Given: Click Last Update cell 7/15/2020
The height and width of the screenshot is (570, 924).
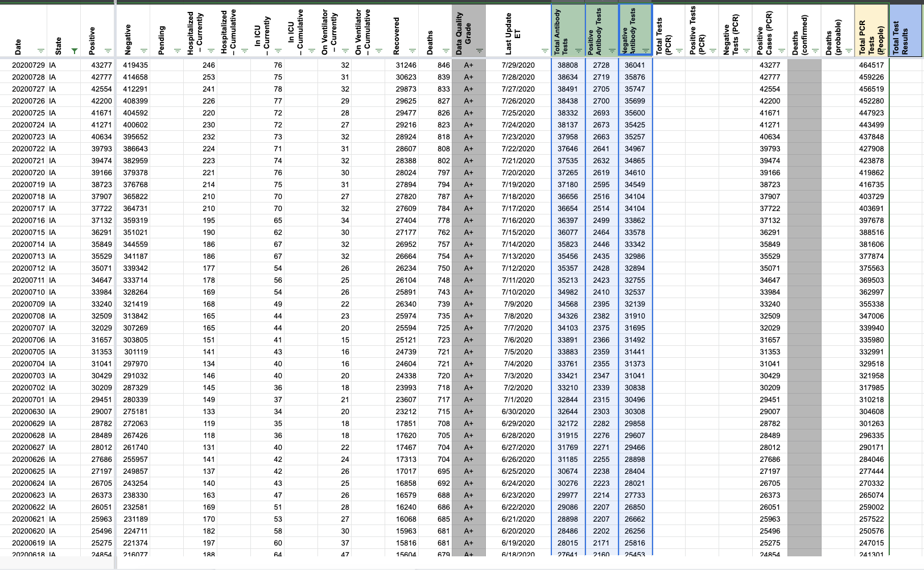Looking at the screenshot, I should click(x=518, y=233).
